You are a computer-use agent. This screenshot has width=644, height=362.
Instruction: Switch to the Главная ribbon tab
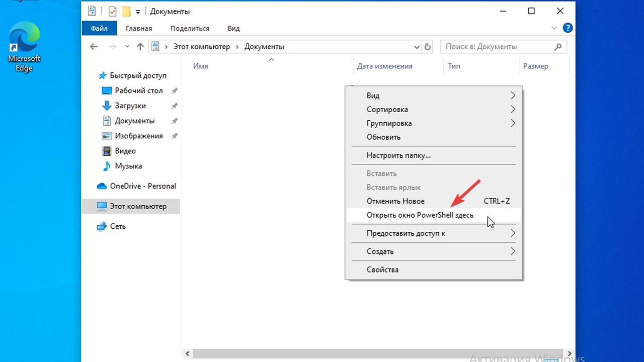[x=138, y=28]
